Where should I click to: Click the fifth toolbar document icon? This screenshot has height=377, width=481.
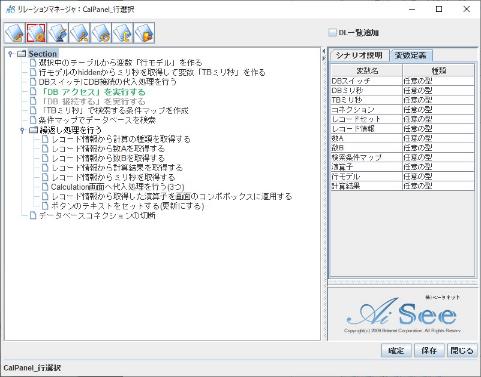[101, 33]
